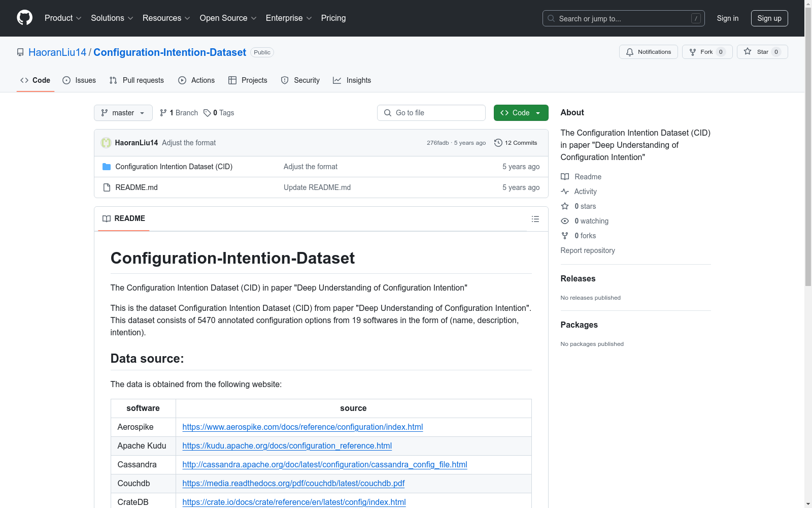The height and width of the screenshot is (508, 812).
Task: Open the README.md file
Action: click(x=137, y=187)
